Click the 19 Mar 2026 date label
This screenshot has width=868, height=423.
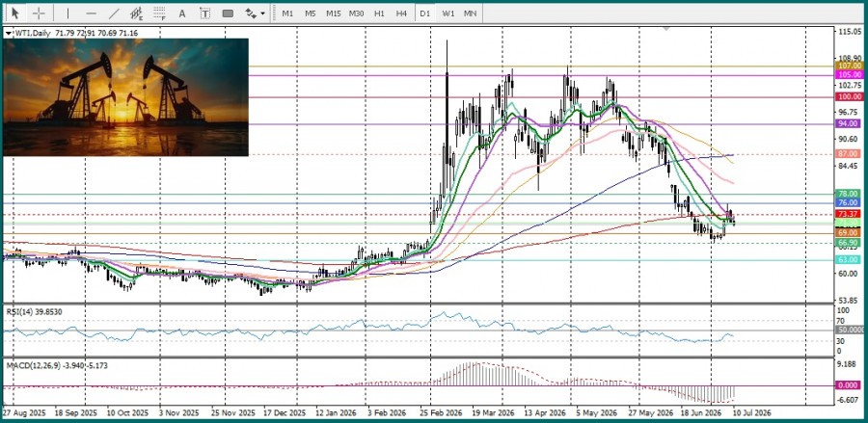pyautogui.click(x=493, y=413)
